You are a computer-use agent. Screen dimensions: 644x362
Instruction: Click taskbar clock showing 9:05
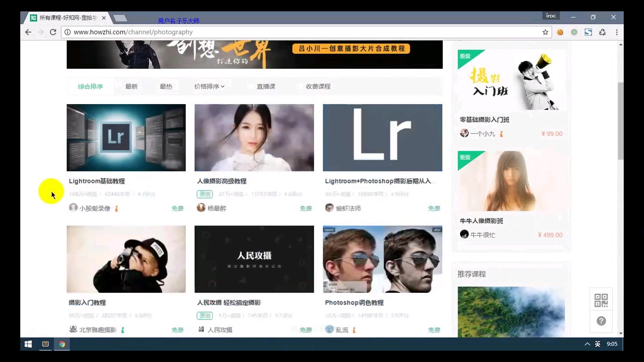(x=612, y=344)
